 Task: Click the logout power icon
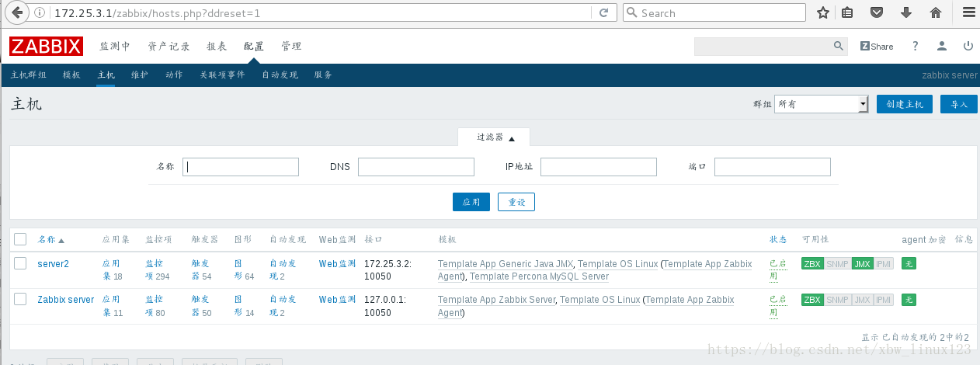click(x=968, y=46)
